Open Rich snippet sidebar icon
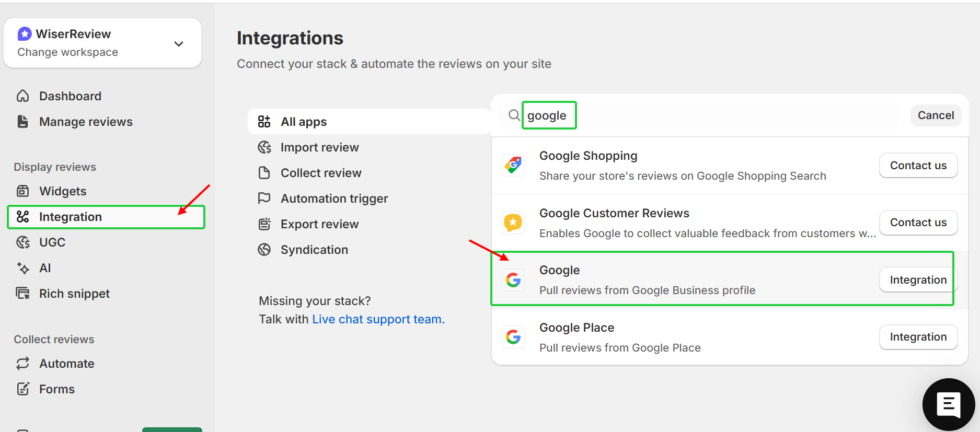The height and width of the screenshot is (432, 980). tap(23, 293)
